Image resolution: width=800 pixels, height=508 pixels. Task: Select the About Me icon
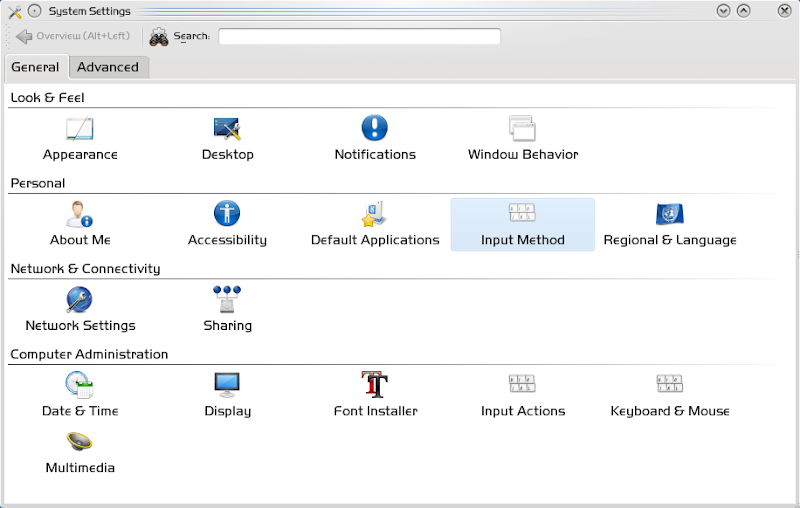tap(80, 215)
